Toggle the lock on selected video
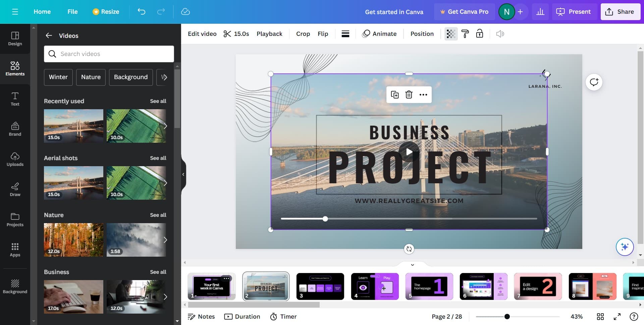 click(x=480, y=34)
